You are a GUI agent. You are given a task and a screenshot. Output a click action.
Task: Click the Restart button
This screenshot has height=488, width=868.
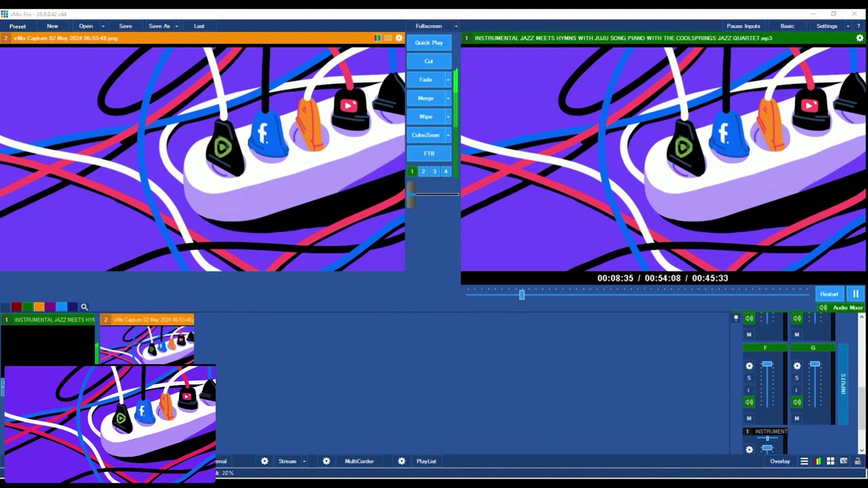(829, 294)
